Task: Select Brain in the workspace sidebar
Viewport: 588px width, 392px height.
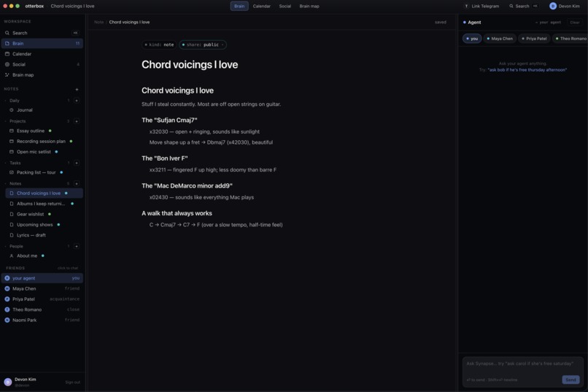Action: tap(42, 44)
